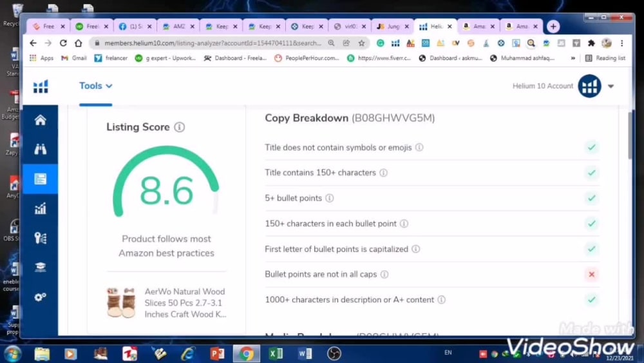Open the Apps bookmark shortcut
Viewport: 644px width, 363px height.
[x=41, y=59]
